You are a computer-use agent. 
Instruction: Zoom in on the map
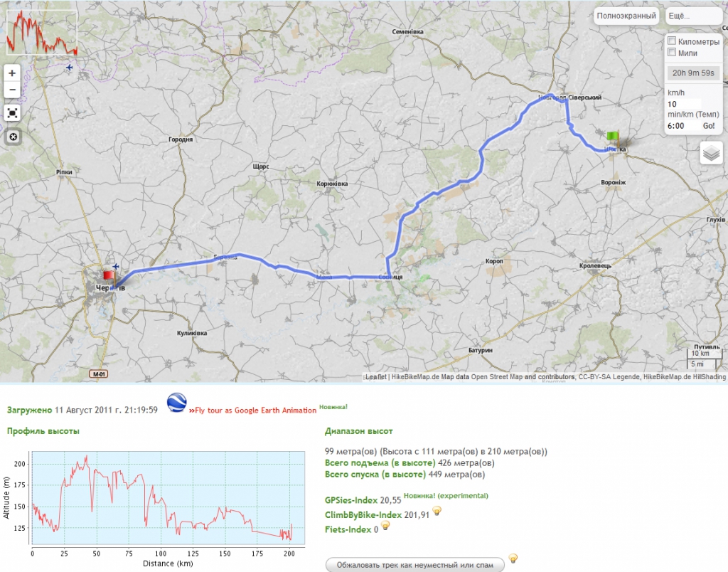coord(12,73)
